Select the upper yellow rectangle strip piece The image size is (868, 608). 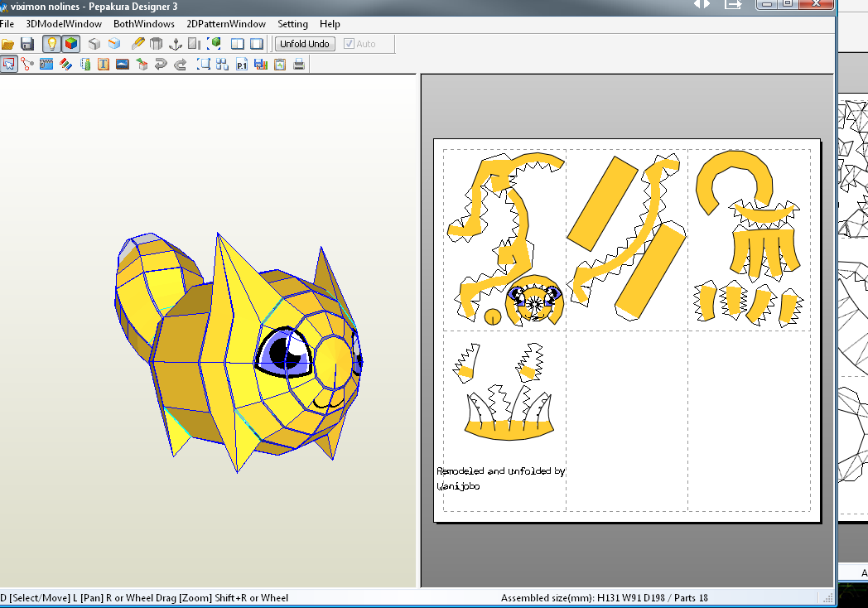(602, 203)
